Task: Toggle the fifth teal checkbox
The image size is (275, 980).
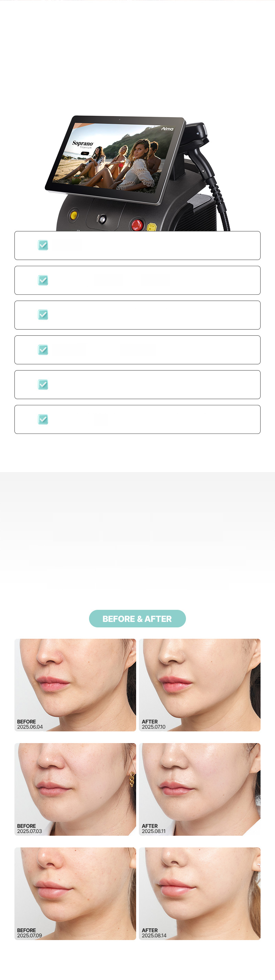Action: tap(43, 384)
